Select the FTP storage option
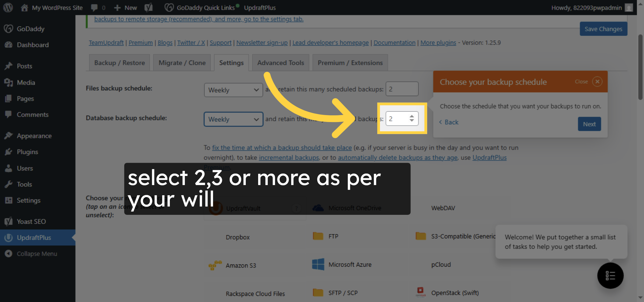This screenshot has width=644, height=302. click(333, 236)
